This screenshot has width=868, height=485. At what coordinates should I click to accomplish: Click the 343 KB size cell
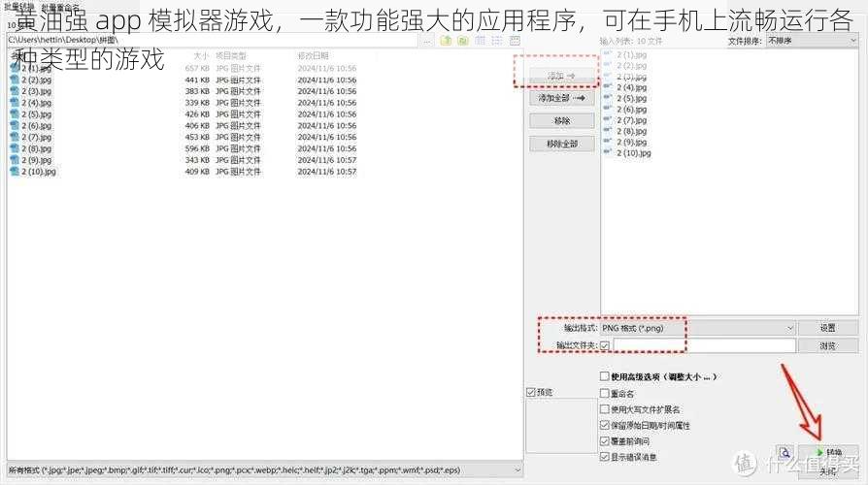tap(197, 160)
